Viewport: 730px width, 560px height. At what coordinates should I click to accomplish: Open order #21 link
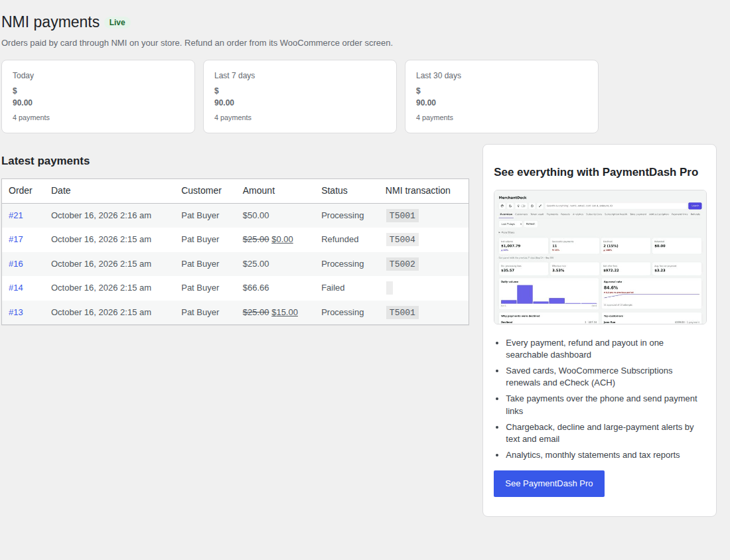pos(16,216)
